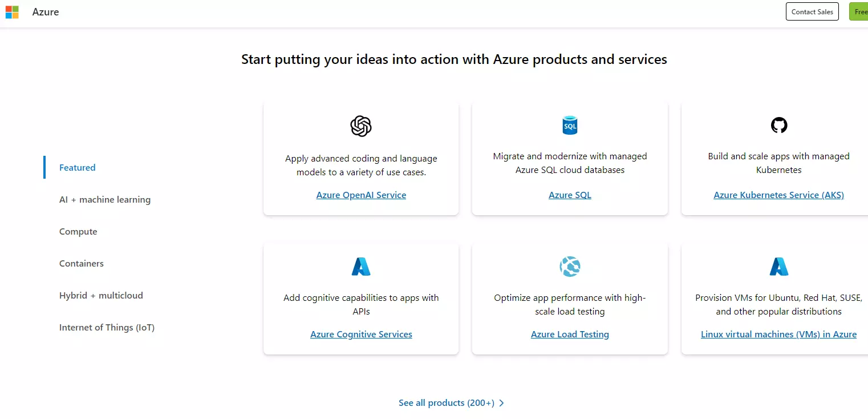Click the Azure Load Testing globe icon
Viewport: 868px width, 419px height.
click(x=570, y=267)
